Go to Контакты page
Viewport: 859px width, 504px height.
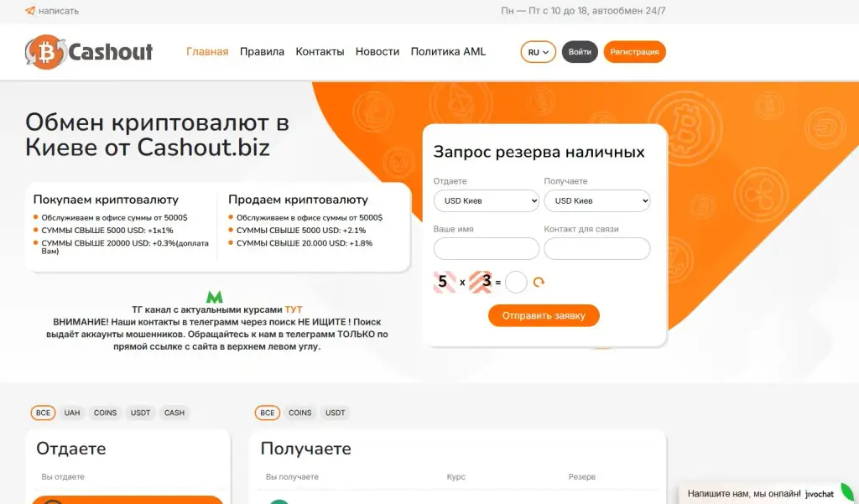(x=320, y=51)
